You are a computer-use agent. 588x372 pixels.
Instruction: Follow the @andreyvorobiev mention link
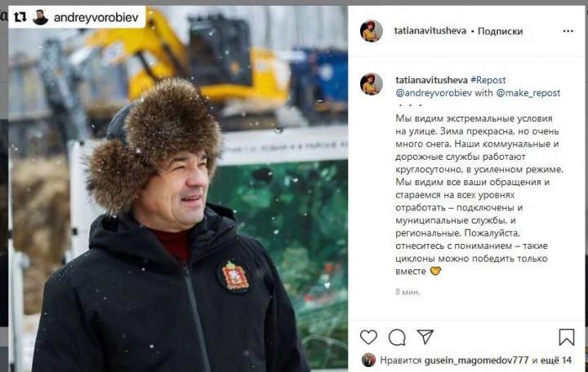click(x=434, y=93)
